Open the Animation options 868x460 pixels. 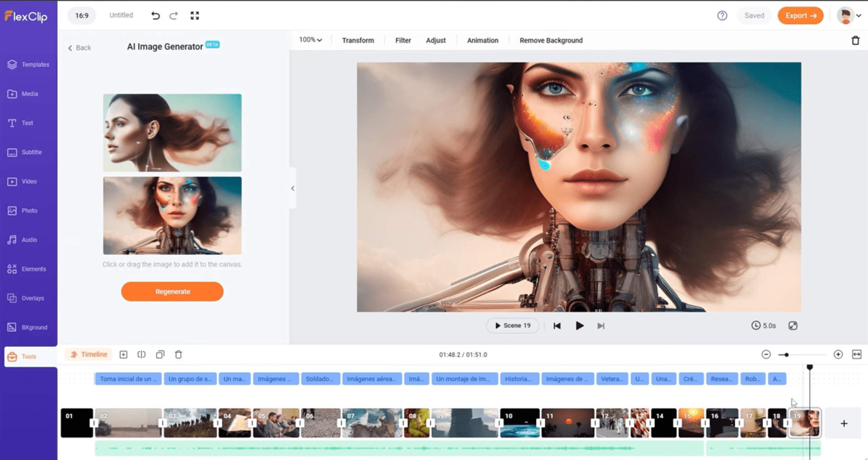[483, 40]
